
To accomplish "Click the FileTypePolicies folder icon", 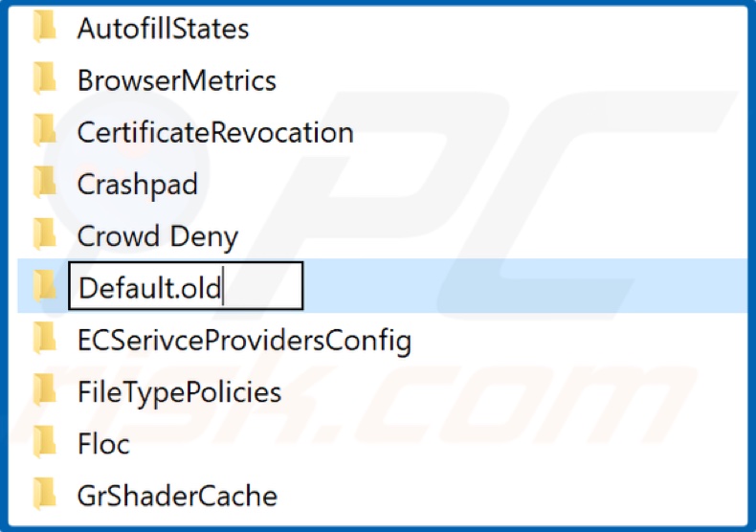I will tap(45, 390).
